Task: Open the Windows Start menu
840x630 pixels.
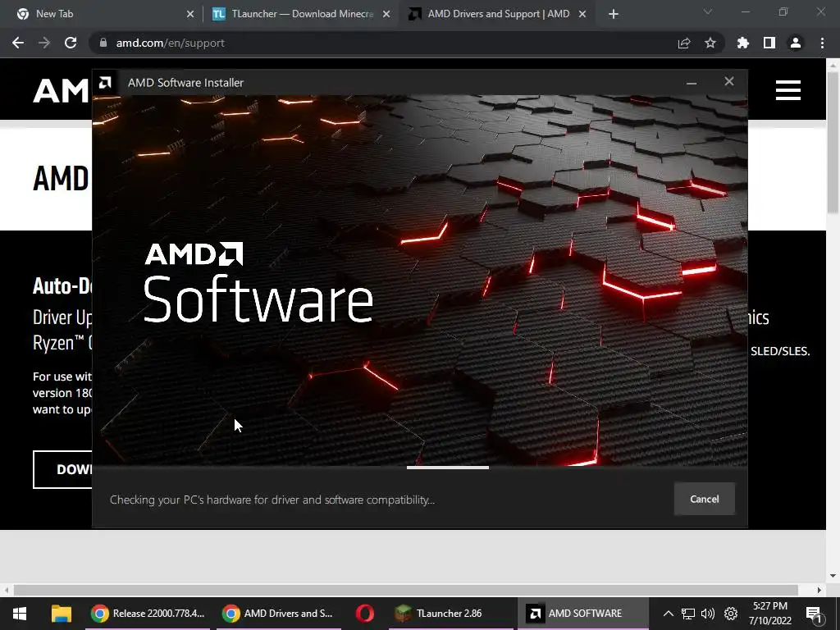Action: (20, 614)
